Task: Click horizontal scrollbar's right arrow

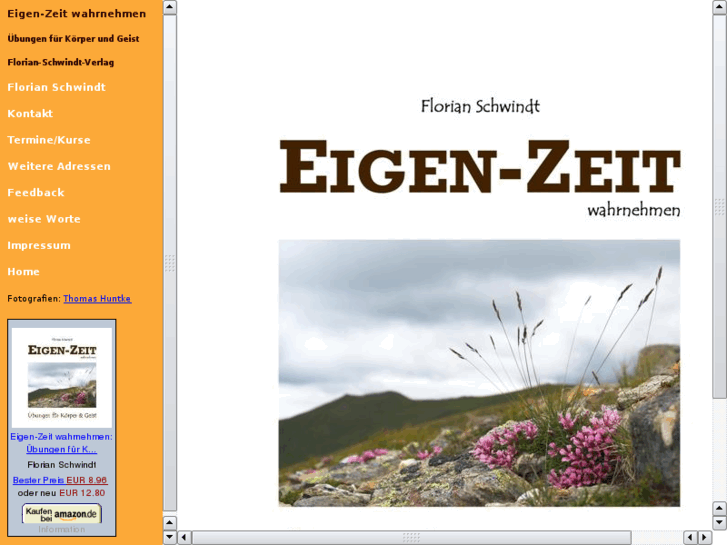Action: (705, 537)
